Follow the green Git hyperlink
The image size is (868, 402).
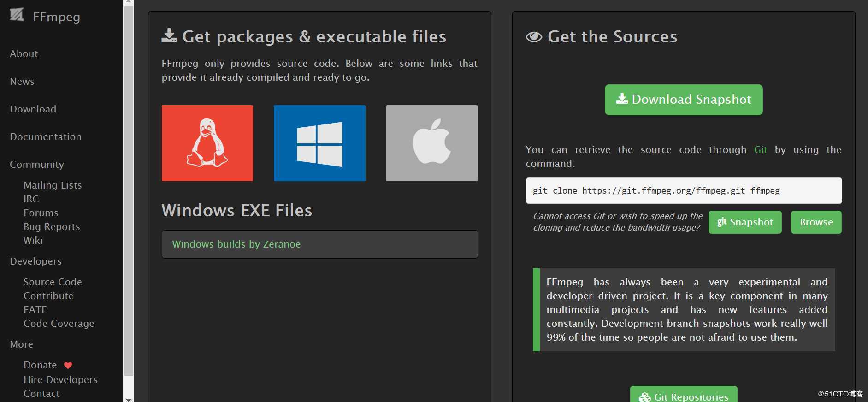tap(761, 149)
